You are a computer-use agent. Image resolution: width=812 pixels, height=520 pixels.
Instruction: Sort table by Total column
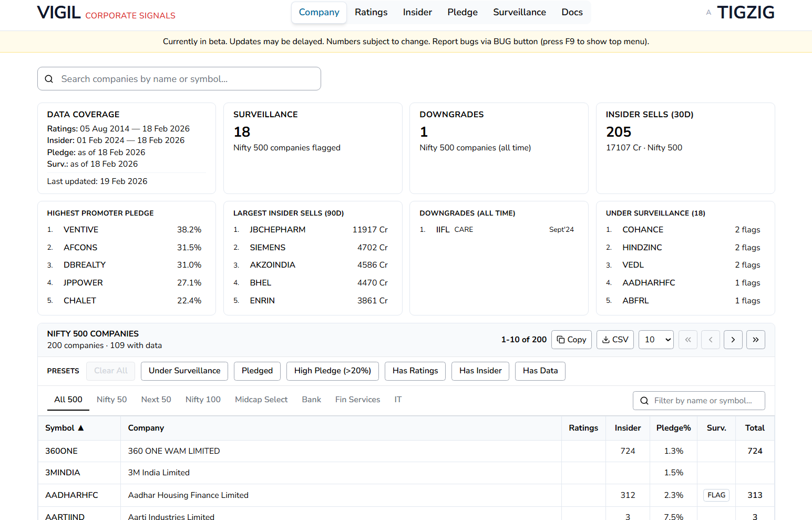(x=754, y=428)
